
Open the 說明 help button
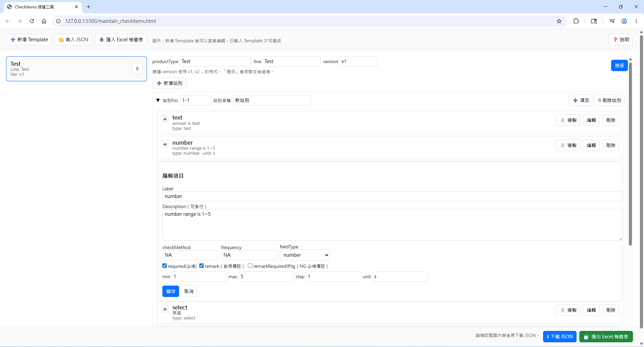coord(621,40)
